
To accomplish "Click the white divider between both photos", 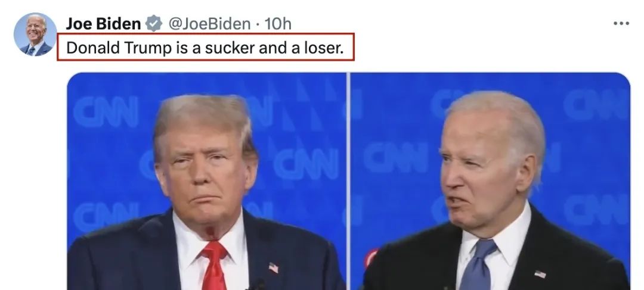I will (348, 181).
